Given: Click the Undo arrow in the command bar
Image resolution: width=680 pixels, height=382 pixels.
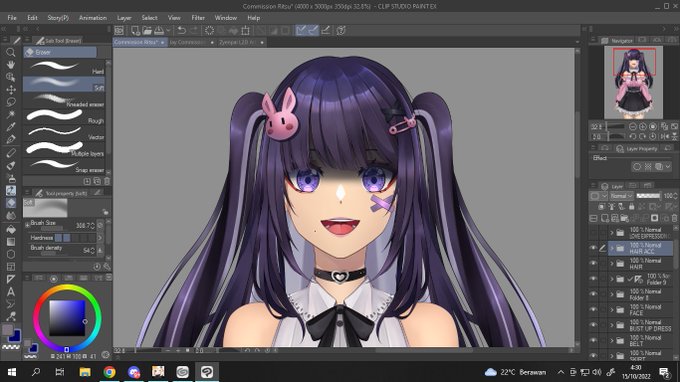Looking at the screenshot, I should [182, 30].
